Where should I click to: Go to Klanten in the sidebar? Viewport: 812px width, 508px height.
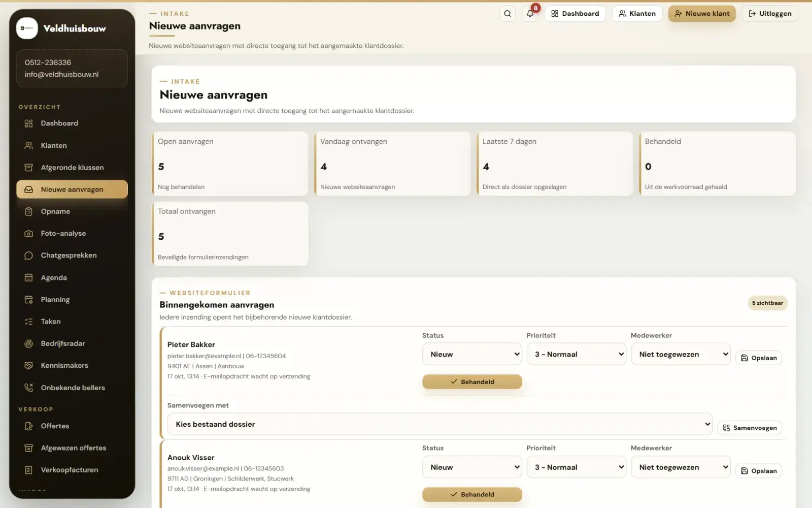pyautogui.click(x=72, y=145)
